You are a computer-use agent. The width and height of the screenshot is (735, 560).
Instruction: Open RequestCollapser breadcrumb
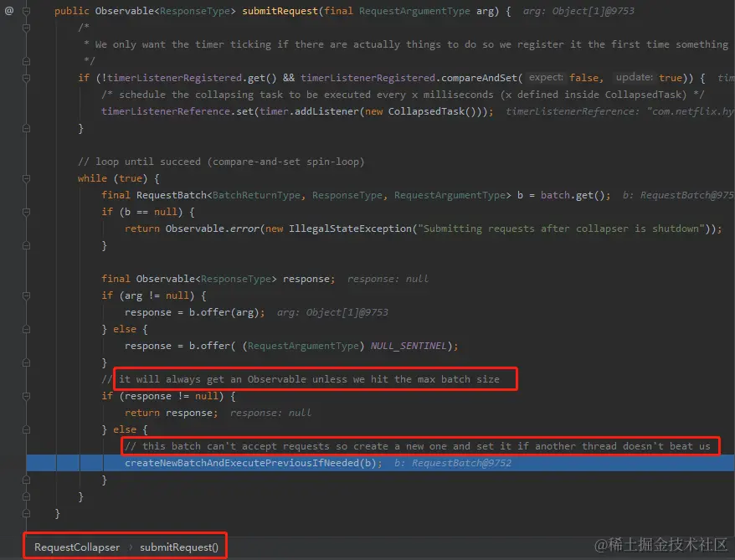[77, 547]
